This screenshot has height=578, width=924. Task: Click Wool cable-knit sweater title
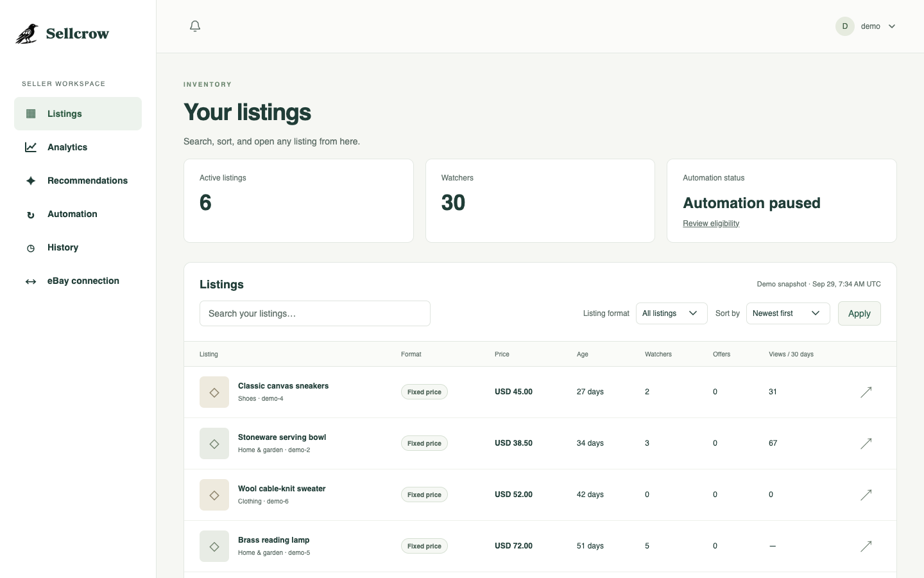[282, 489]
